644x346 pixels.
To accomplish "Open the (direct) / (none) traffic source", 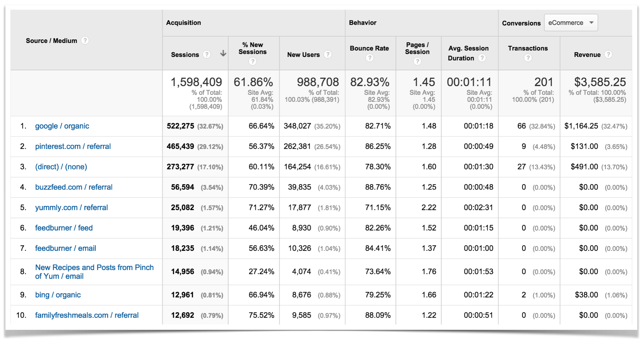I will click(61, 167).
